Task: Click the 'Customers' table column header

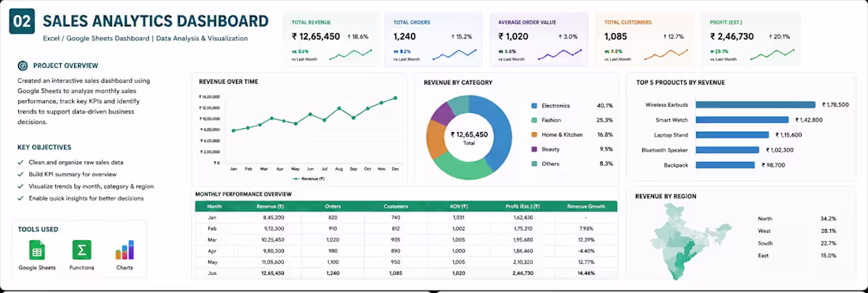Action: click(396, 207)
